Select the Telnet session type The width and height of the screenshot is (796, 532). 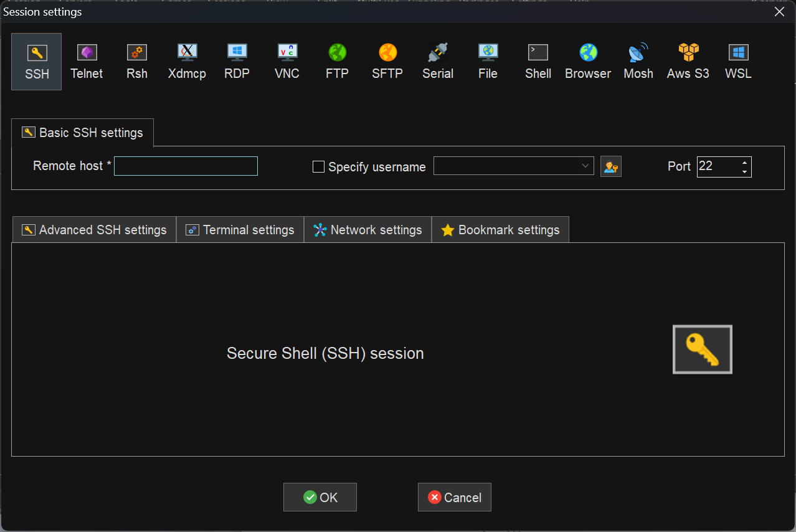coord(87,62)
